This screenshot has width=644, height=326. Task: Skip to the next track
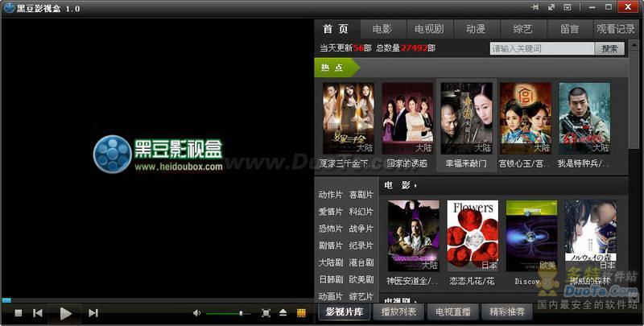pos(93,312)
